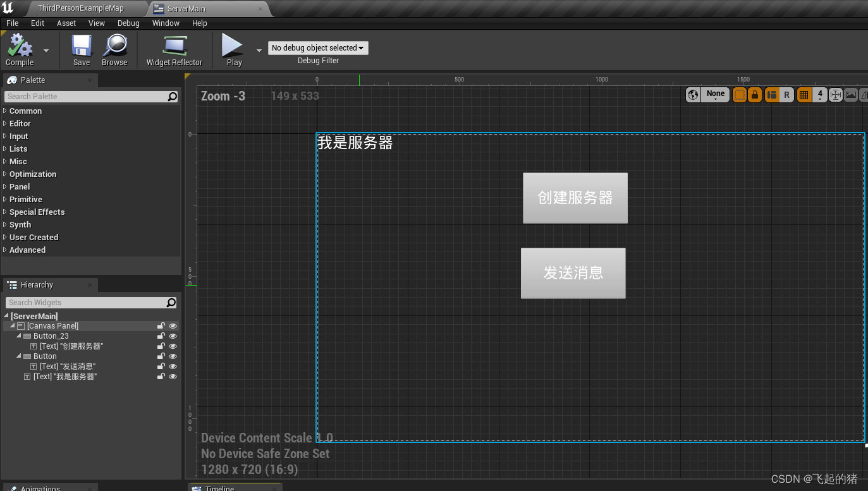
Task: Hide the Button_23 widget with its eye toggle
Action: point(173,336)
